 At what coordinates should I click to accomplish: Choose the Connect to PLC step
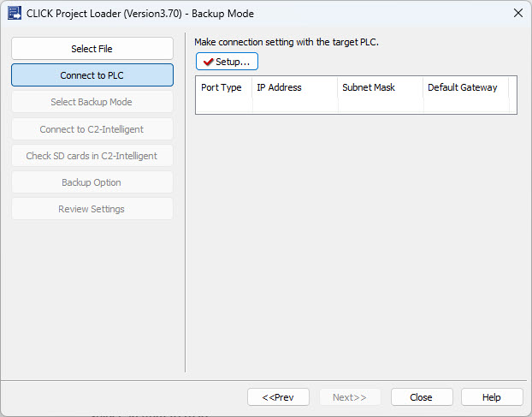click(x=92, y=75)
